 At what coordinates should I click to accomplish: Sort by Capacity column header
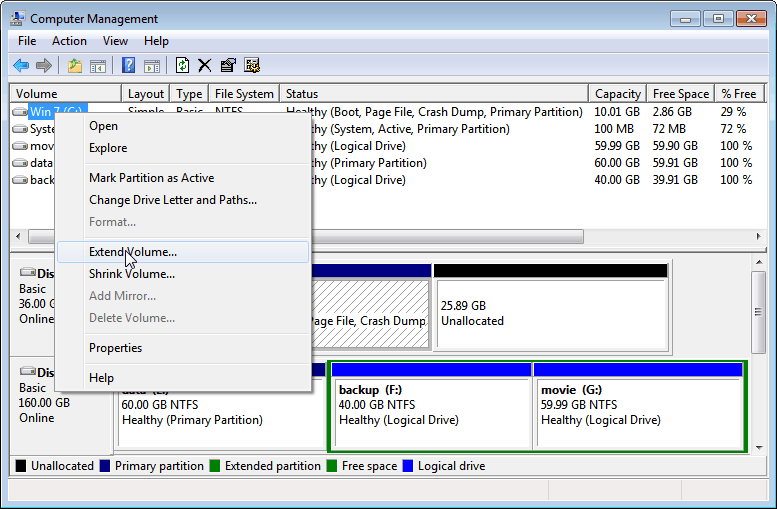coord(617,94)
